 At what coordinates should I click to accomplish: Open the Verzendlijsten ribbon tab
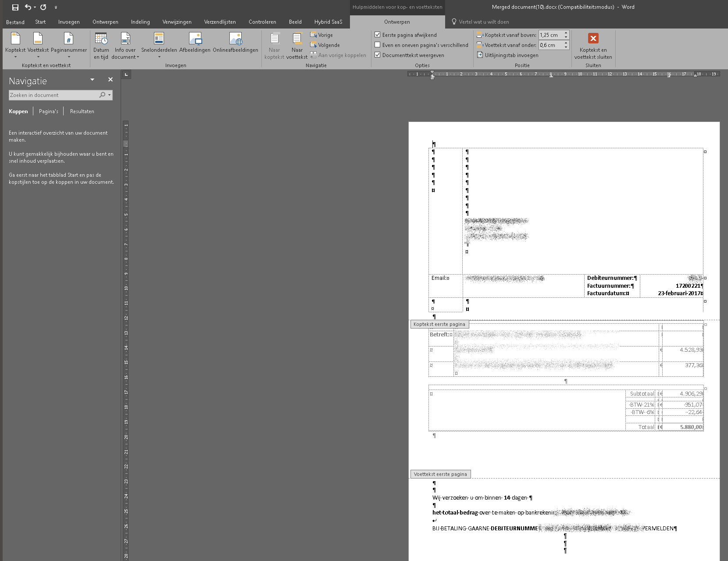(x=220, y=22)
